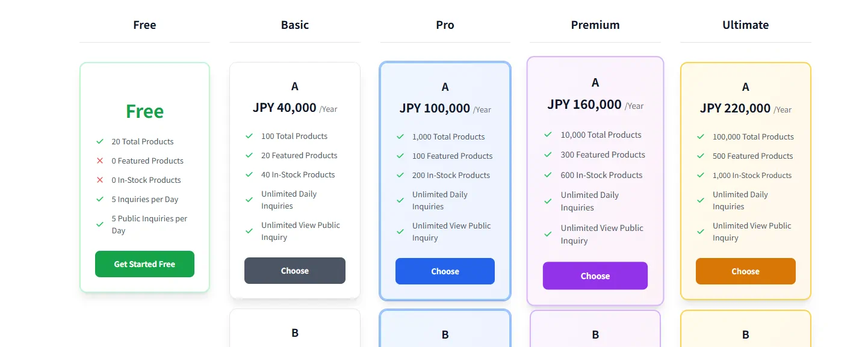Click checkmark beside 100 Total Products in Basic
The width and height of the screenshot is (868, 347).
click(x=249, y=136)
